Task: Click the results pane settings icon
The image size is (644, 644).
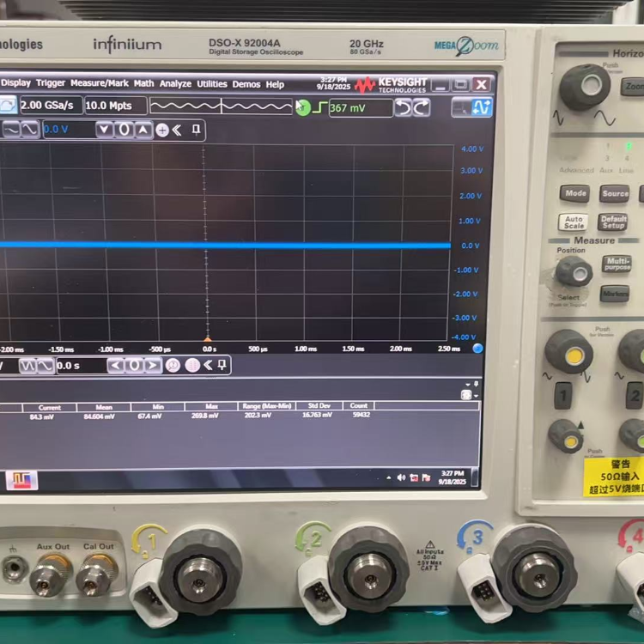Action: coord(466,395)
